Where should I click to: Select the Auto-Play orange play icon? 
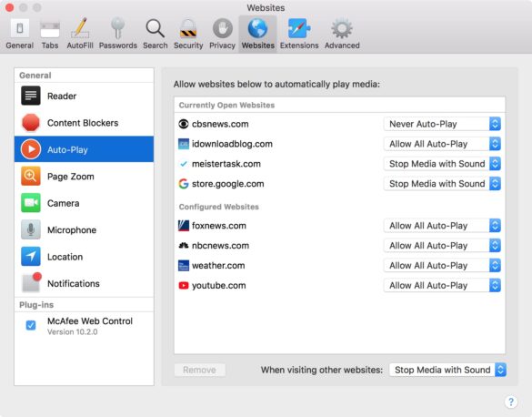[31, 149]
